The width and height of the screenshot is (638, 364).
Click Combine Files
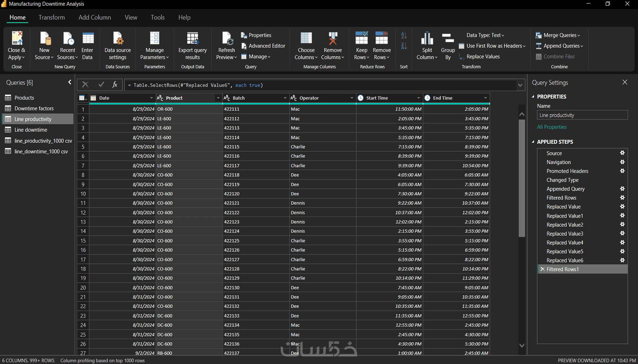555,57
